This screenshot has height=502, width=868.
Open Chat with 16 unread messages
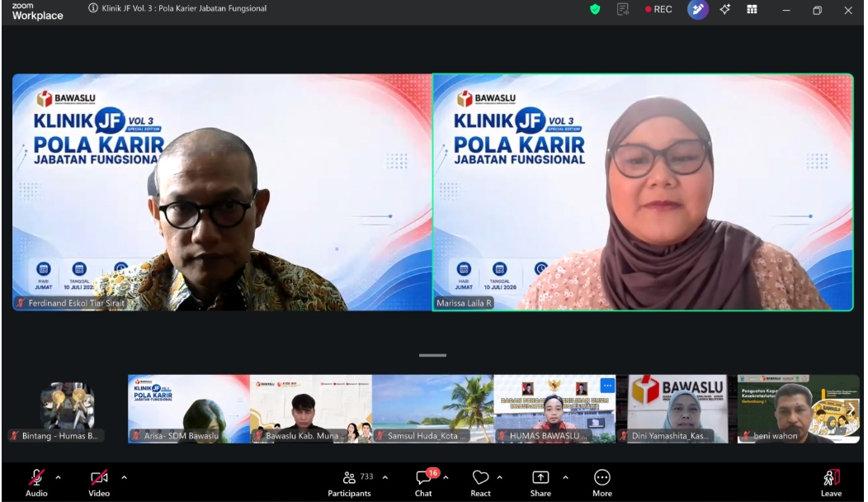[424, 483]
